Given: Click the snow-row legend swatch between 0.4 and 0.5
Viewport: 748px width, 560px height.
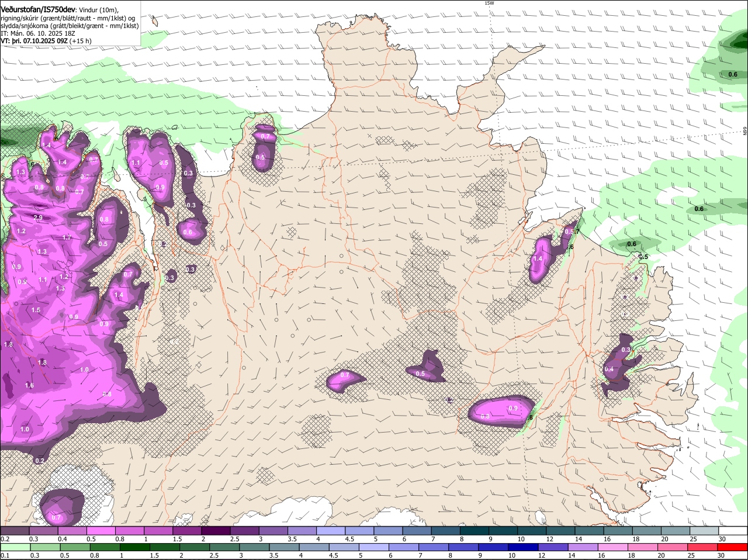Looking at the screenshot, I should tap(72, 531).
